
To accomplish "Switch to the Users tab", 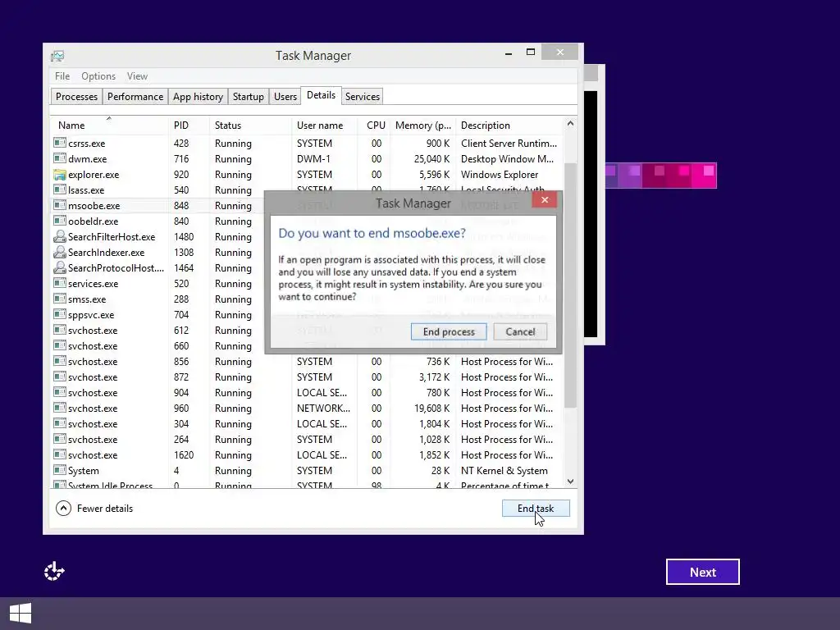I will click(x=285, y=97).
